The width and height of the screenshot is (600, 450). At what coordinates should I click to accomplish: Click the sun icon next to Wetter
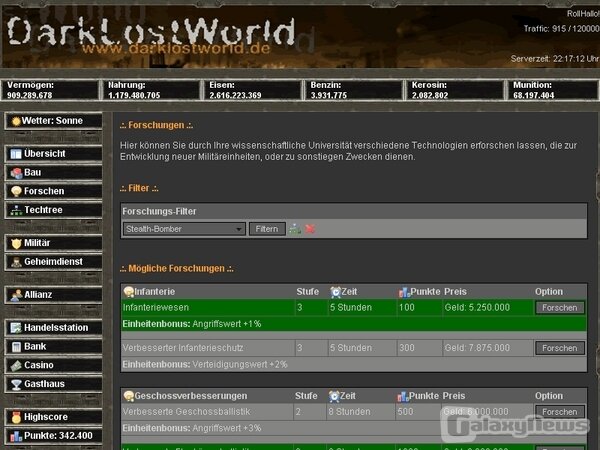point(16,121)
